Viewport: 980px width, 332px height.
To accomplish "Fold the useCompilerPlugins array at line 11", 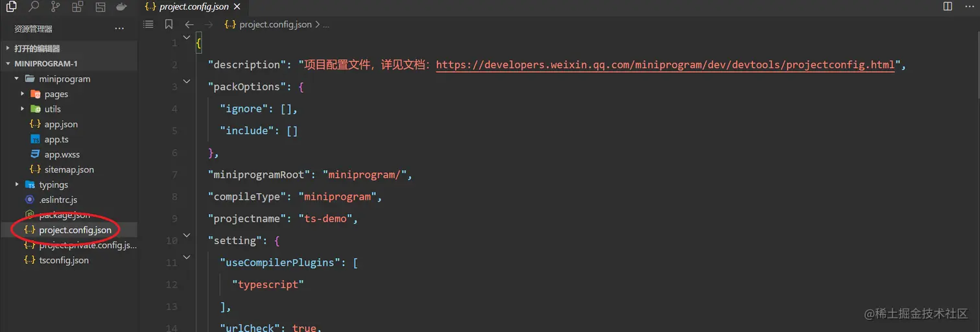I will point(187,257).
